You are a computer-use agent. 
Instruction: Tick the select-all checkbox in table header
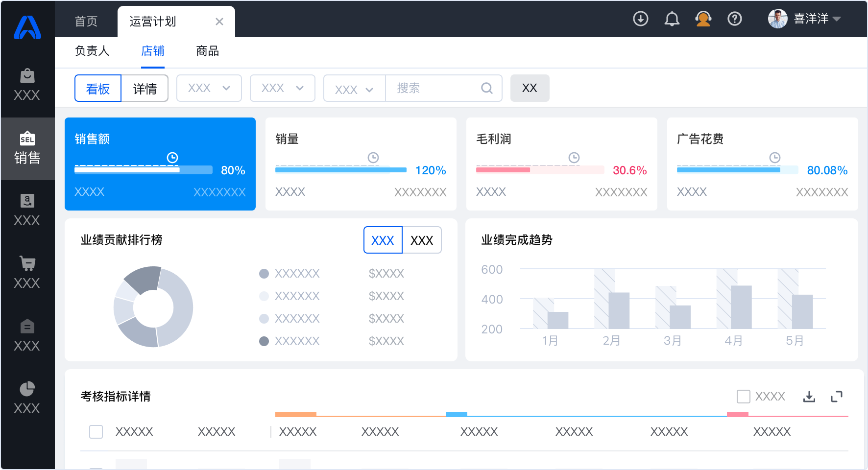coord(96,432)
